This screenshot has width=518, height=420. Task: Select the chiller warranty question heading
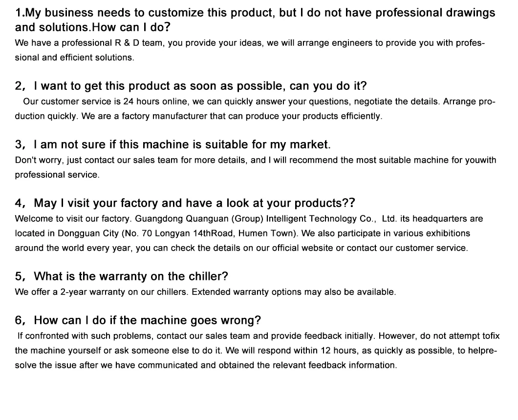[x=122, y=276]
